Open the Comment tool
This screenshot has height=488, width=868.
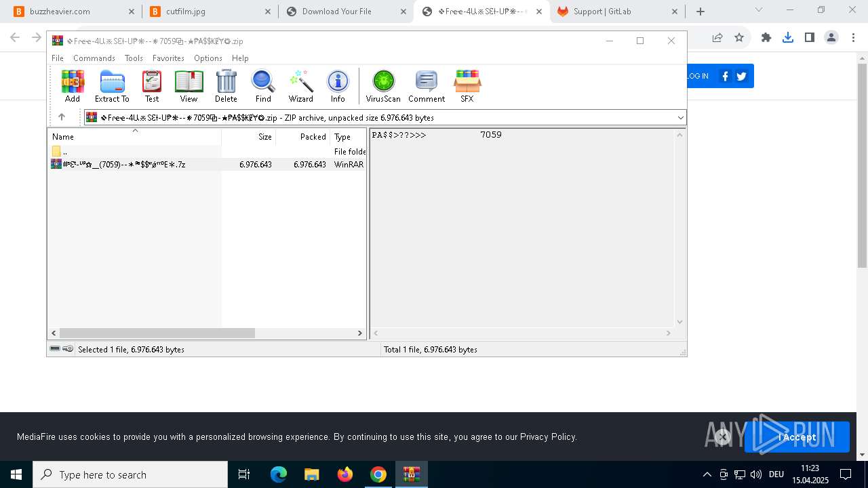[427, 86]
